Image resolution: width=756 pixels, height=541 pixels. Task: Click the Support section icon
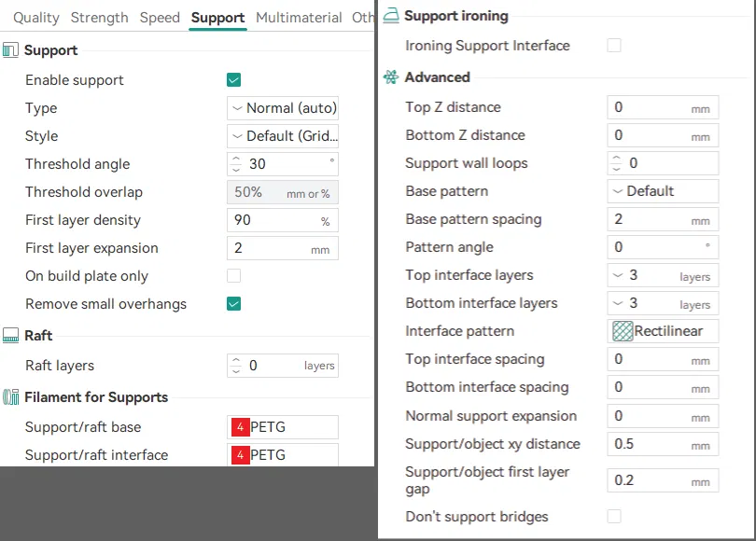[11, 50]
